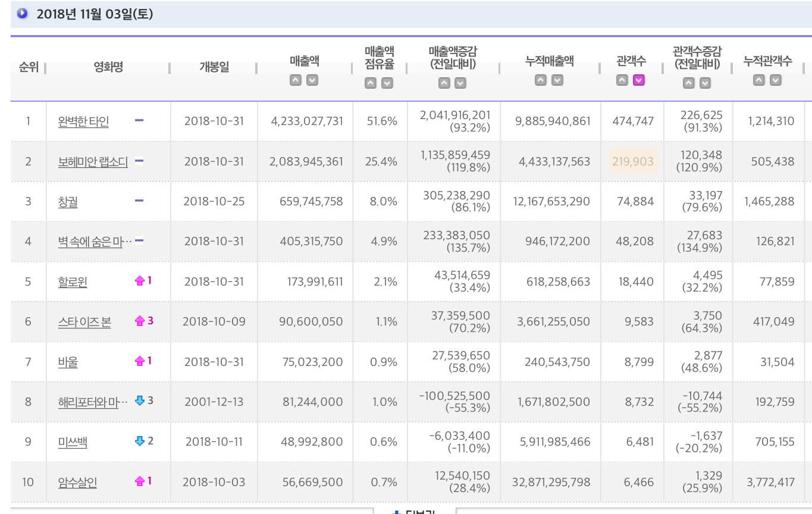The image size is (812, 514).
Task: Sort 누적관객수 ascending with up arrow
Action: pyautogui.click(x=759, y=80)
